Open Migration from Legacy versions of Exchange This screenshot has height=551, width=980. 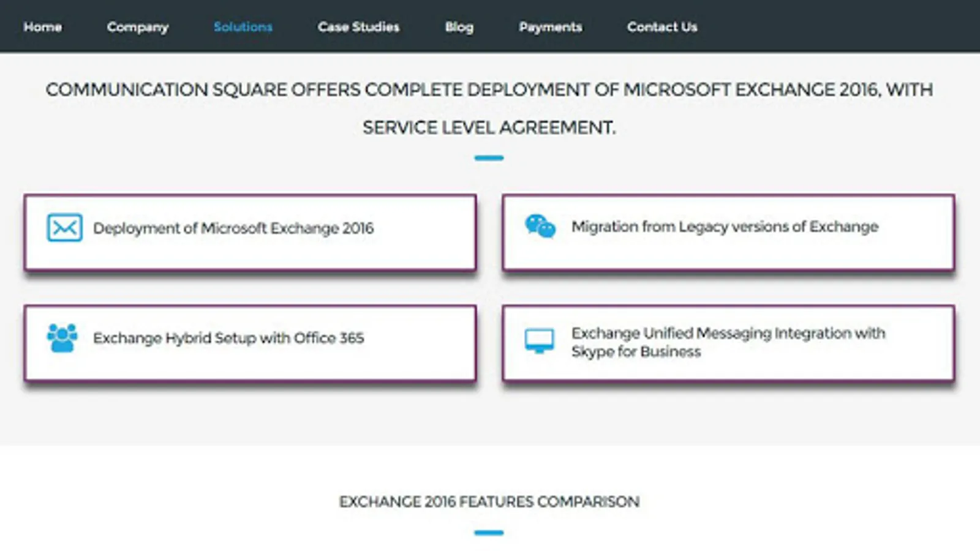pos(728,233)
